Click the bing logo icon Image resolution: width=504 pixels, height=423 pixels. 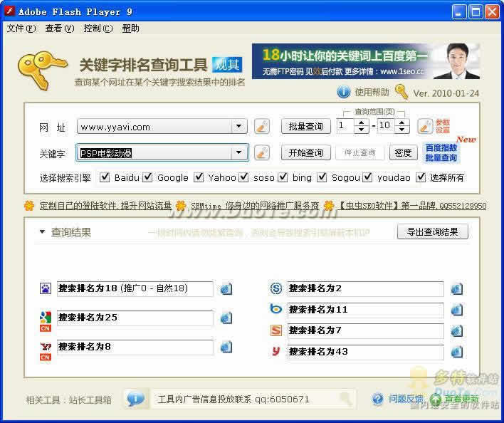click(276, 309)
